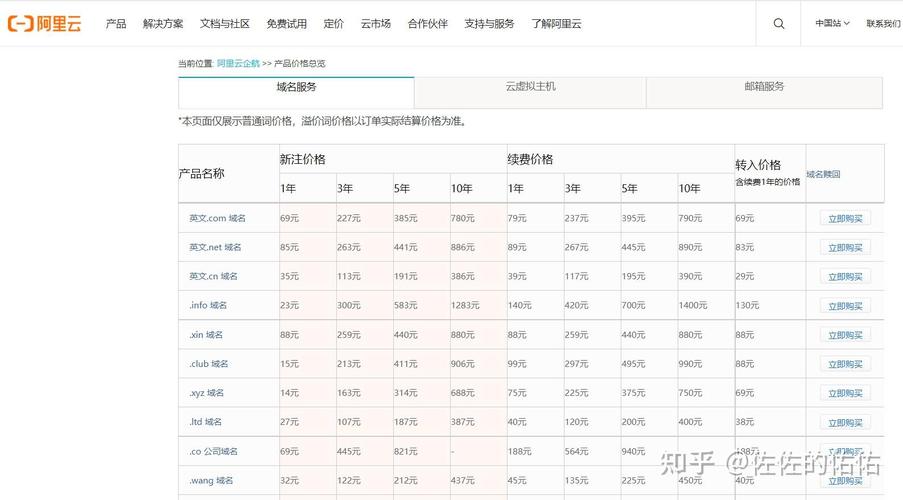
Task: Open the .xyz 域名 product link
Action: [x=206, y=393]
